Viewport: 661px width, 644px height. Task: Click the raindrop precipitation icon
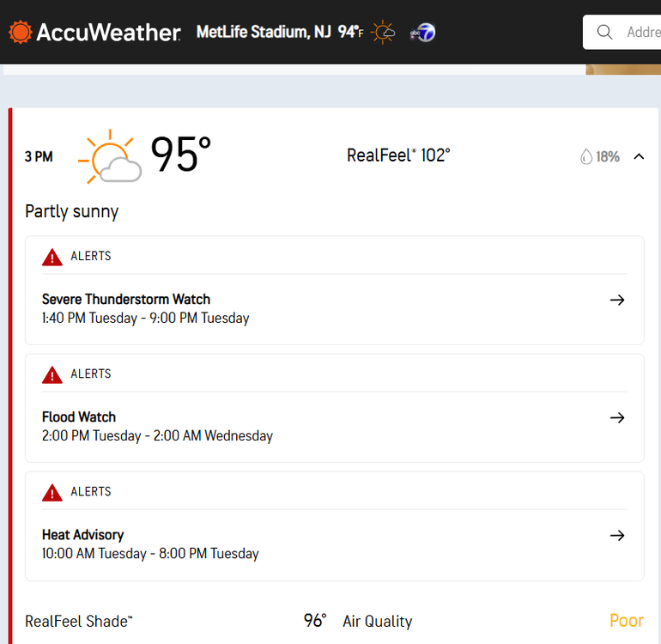click(586, 157)
